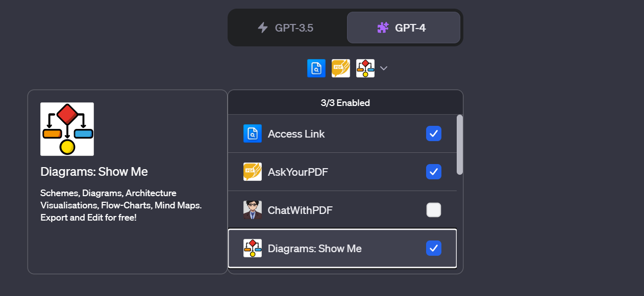
Task: Click the ChatWithPDF plugin name label
Action: (300, 210)
